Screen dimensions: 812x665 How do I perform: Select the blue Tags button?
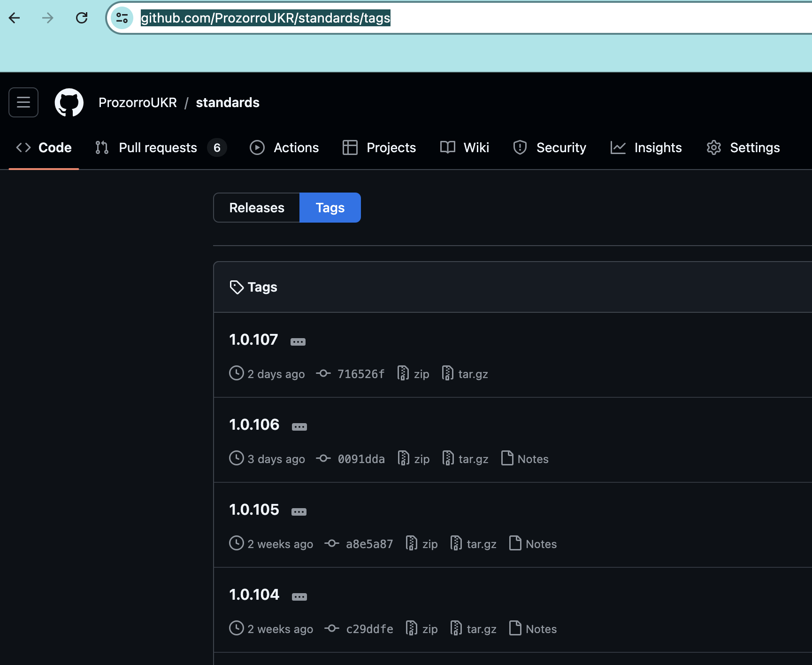[x=330, y=208]
